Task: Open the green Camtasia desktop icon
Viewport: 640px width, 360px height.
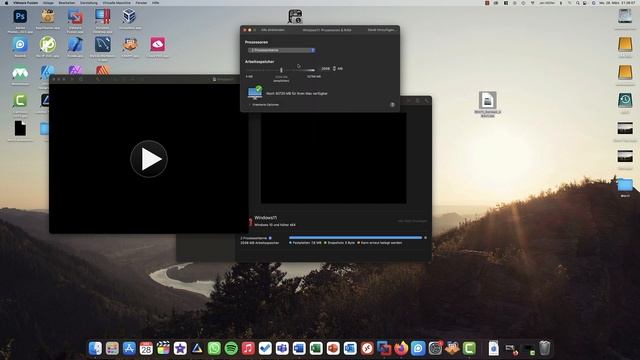Action: pyautogui.click(x=20, y=100)
